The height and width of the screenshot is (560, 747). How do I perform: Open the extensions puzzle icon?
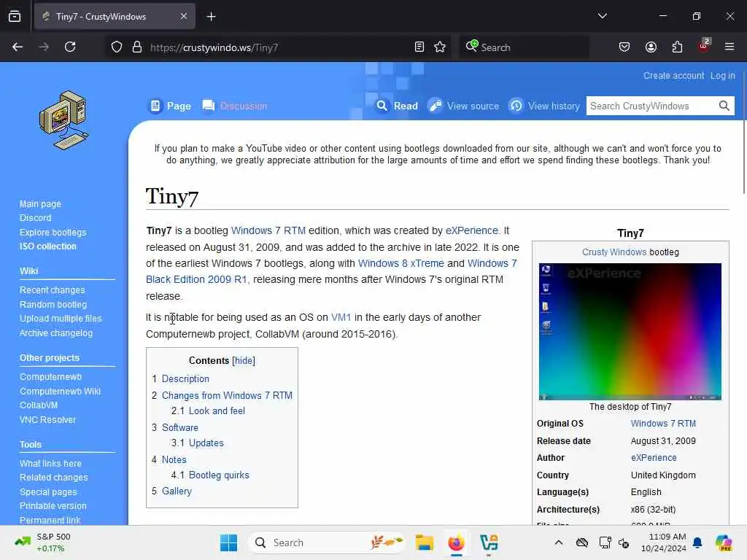(677, 47)
